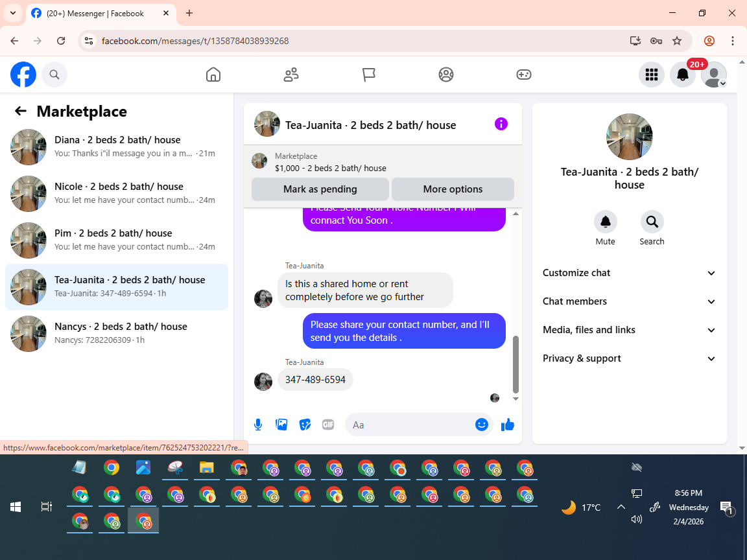The width and height of the screenshot is (747, 560).
Task: Click the Aa message input field
Action: click(x=410, y=425)
